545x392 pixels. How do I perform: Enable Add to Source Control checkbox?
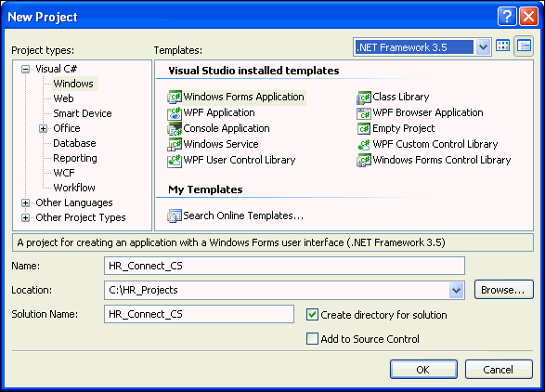[312, 338]
